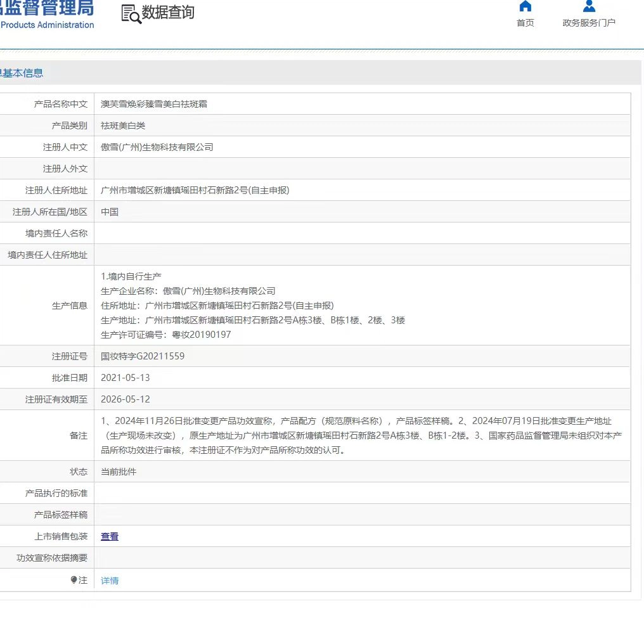The height and width of the screenshot is (644, 644).
Task: Select the expiry date 2026-05-12
Action: [x=126, y=399]
